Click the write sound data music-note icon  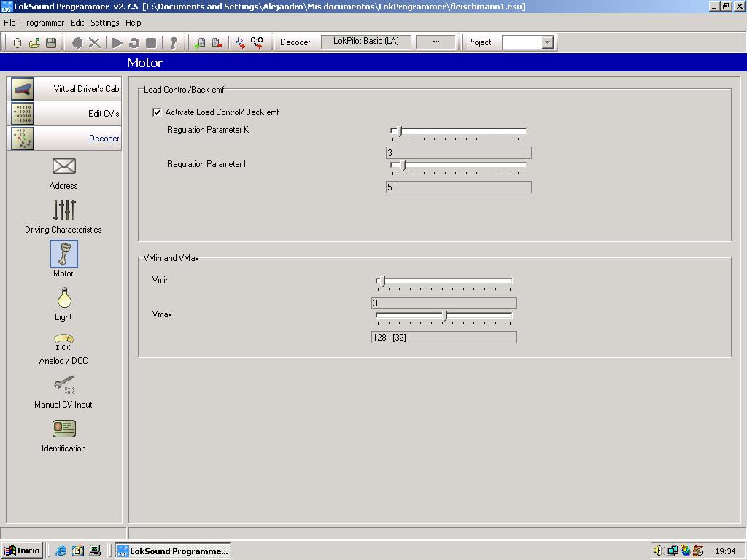point(239,43)
